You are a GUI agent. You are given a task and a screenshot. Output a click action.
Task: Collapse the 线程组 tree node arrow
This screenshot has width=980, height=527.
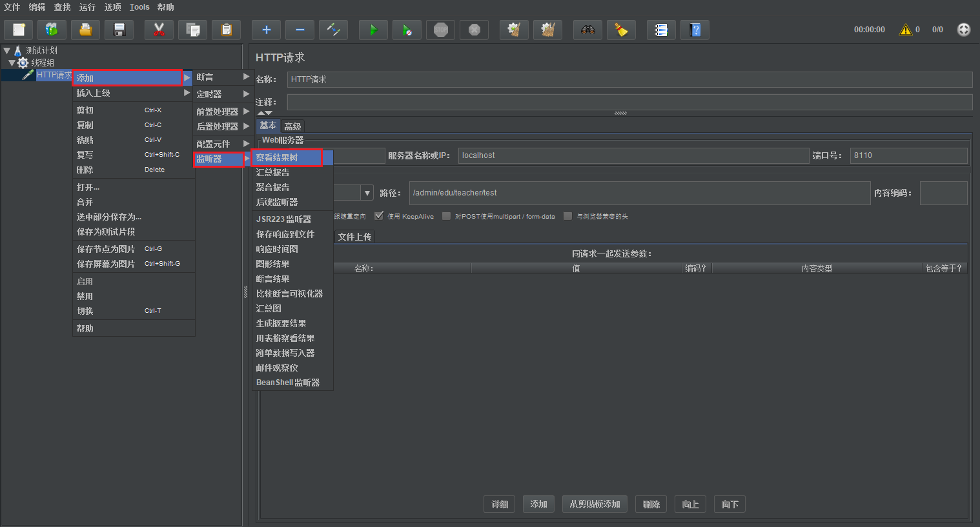(x=12, y=63)
